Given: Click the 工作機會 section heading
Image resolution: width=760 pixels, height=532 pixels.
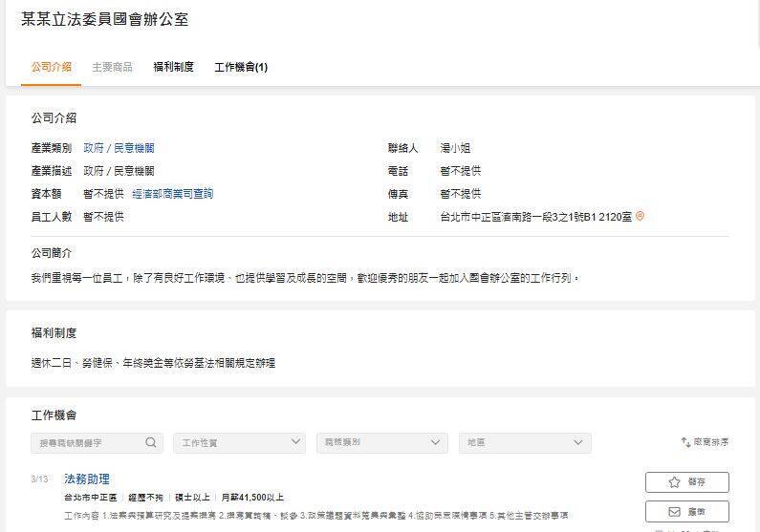Looking at the screenshot, I should coord(54,415).
